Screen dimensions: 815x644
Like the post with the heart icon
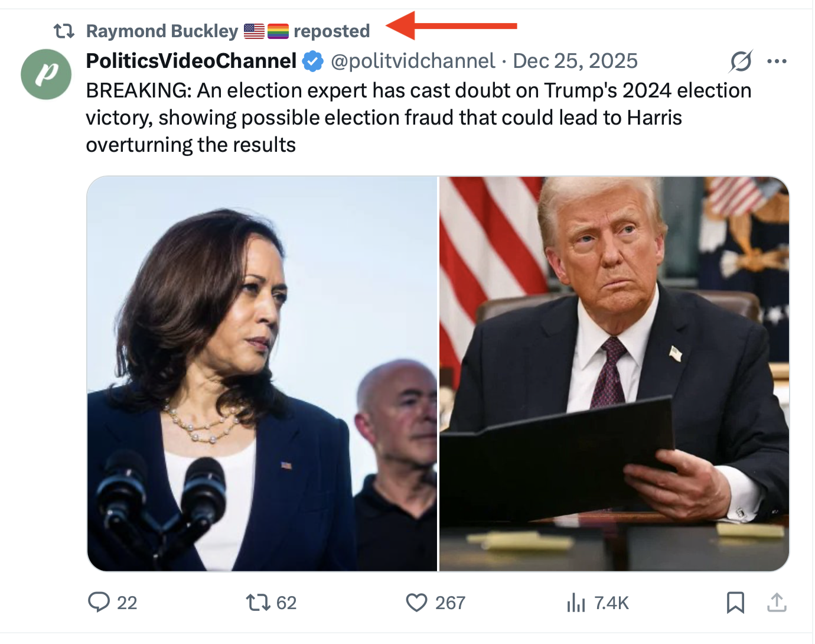tap(416, 603)
